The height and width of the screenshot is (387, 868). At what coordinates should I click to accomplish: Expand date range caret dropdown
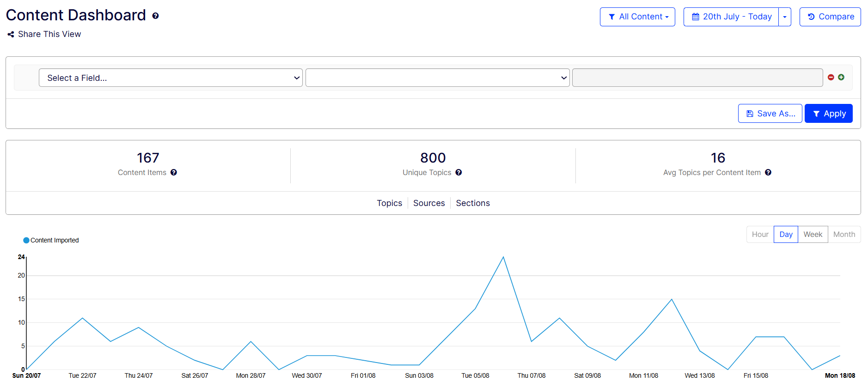(x=784, y=17)
